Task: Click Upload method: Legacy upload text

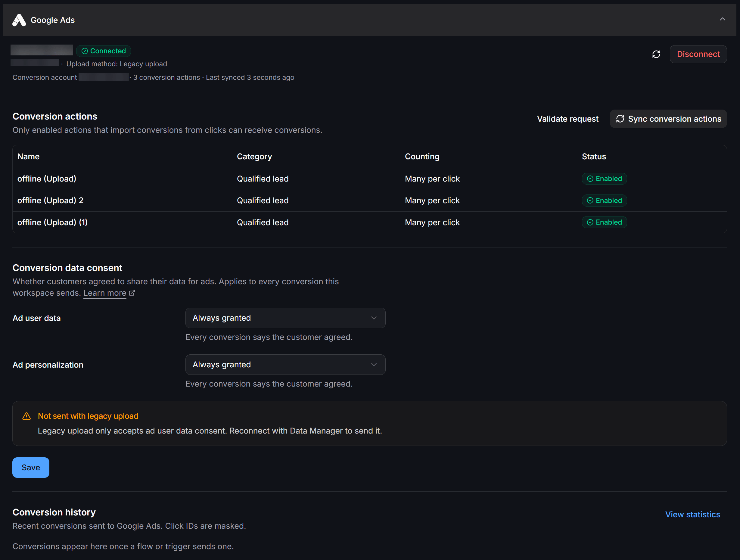Action: coord(117,64)
